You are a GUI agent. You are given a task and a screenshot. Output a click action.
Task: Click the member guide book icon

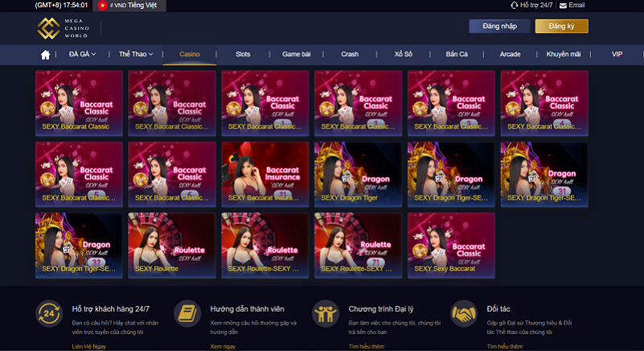coord(187,313)
